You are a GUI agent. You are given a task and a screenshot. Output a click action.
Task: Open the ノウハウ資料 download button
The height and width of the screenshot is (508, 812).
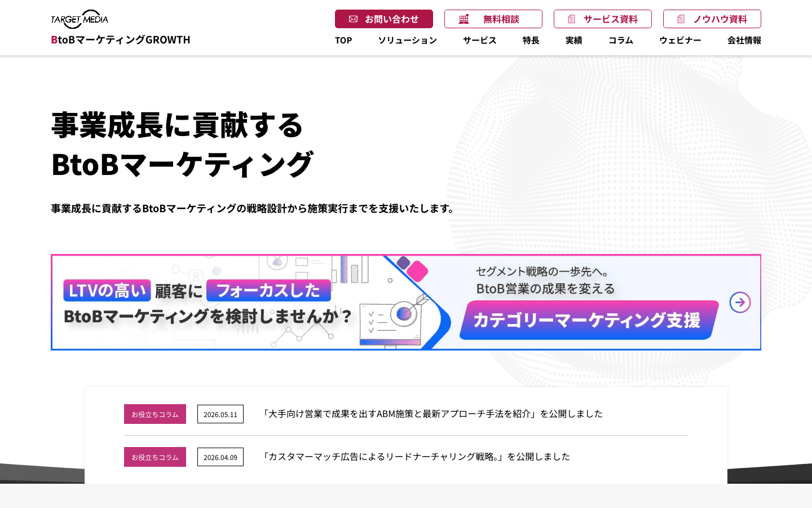pyautogui.click(x=712, y=19)
